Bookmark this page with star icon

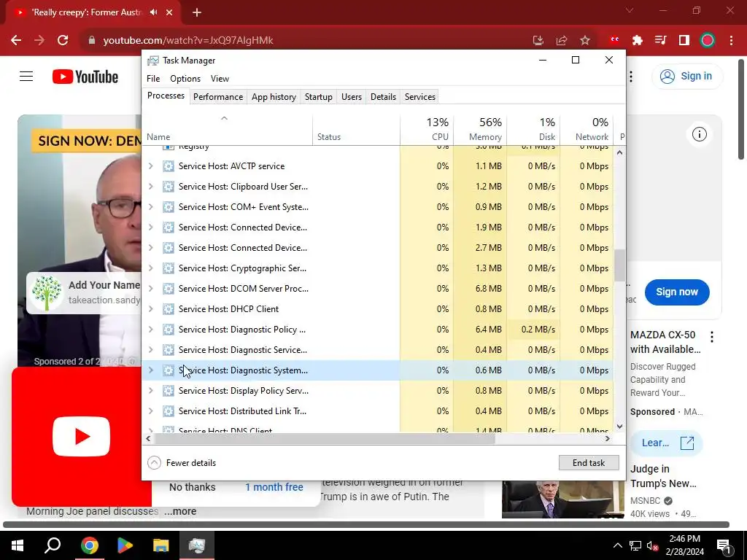coord(585,41)
